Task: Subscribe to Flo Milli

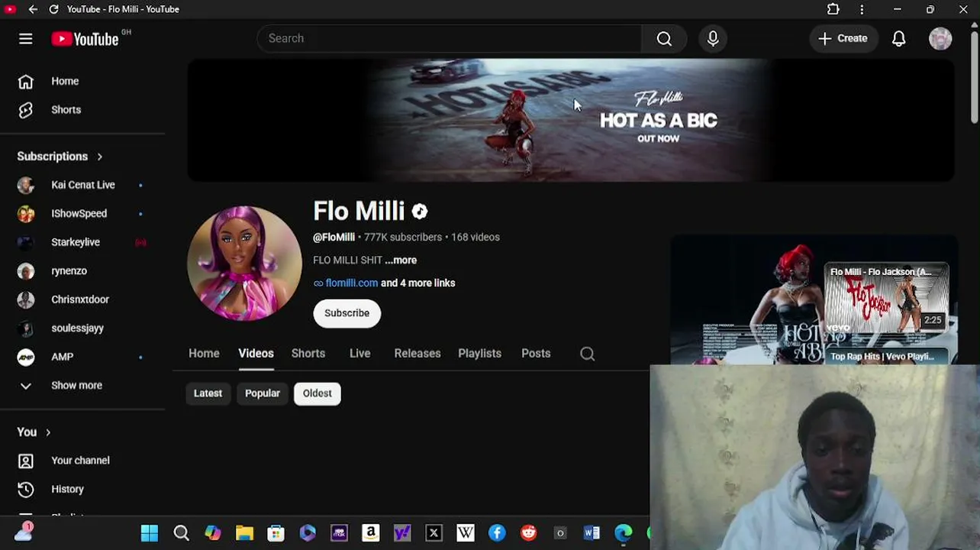Action: coord(347,313)
